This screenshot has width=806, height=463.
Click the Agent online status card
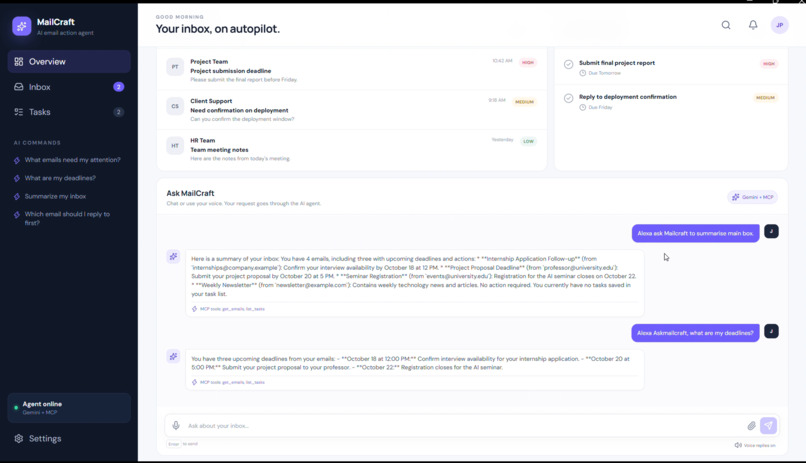point(69,408)
